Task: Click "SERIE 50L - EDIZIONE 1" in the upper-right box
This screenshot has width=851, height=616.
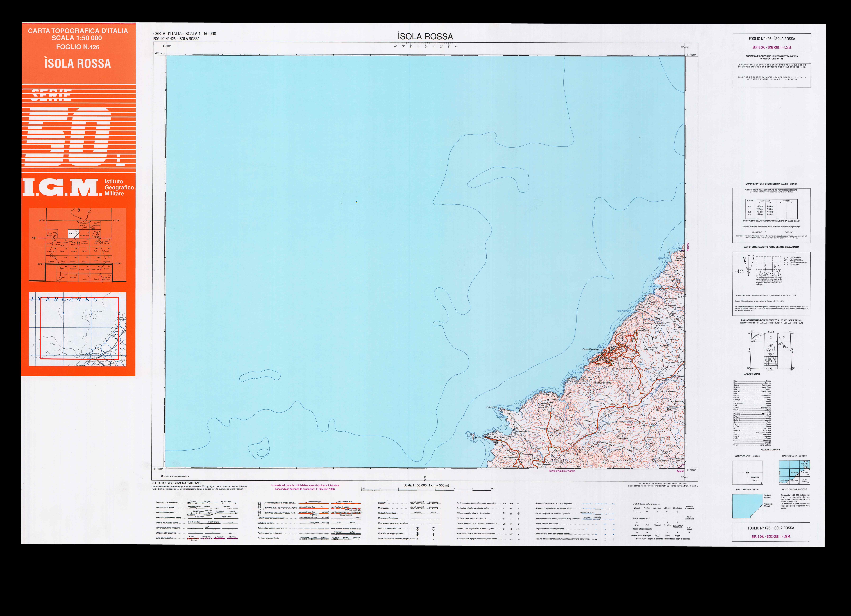Action: pyautogui.click(x=772, y=48)
